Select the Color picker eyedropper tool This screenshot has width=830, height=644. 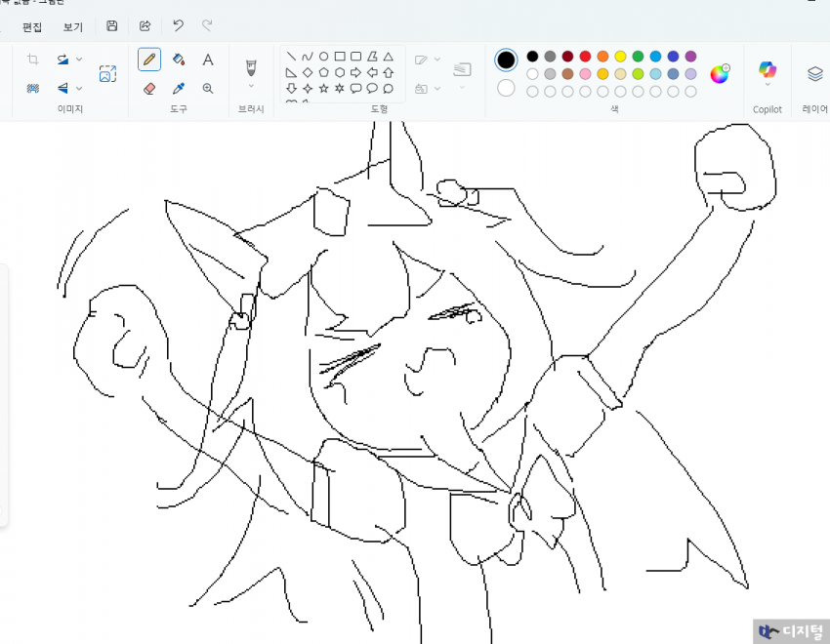179,88
